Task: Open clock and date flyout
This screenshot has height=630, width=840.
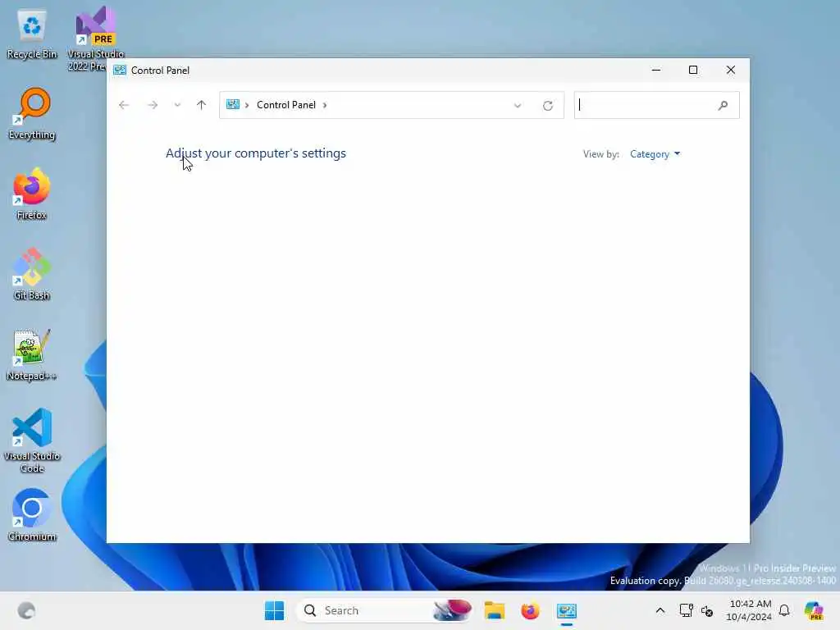Action: [x=749, y=610]
